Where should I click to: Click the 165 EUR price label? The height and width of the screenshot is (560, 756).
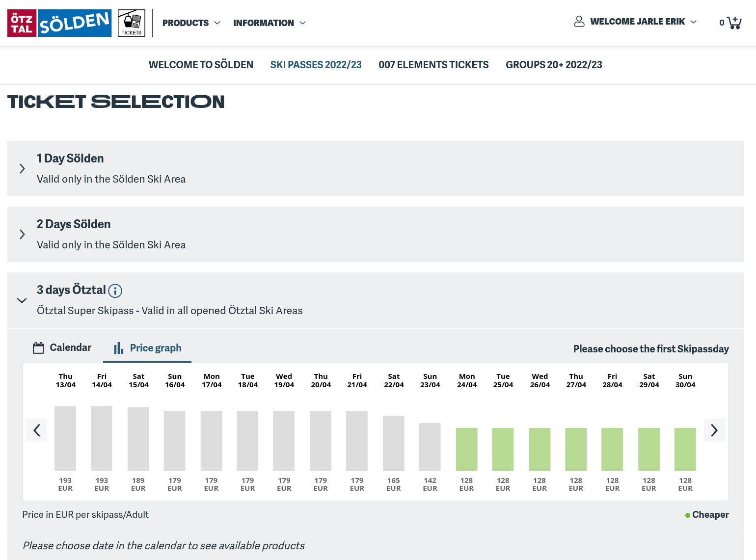394,484
